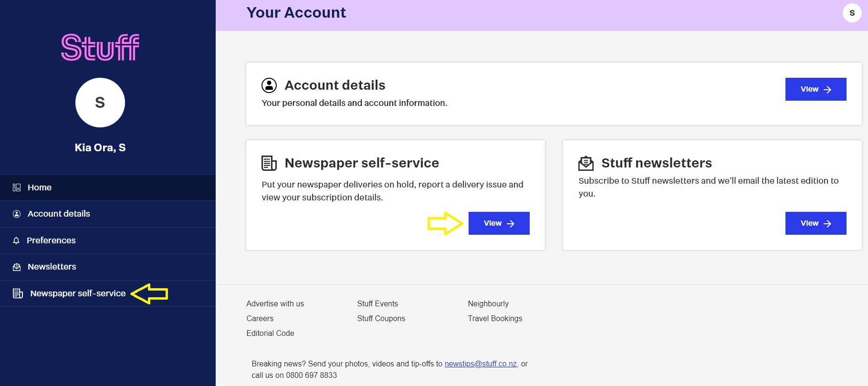Open the Advertise with us link
Screen dimensions: 868x386
275,303
